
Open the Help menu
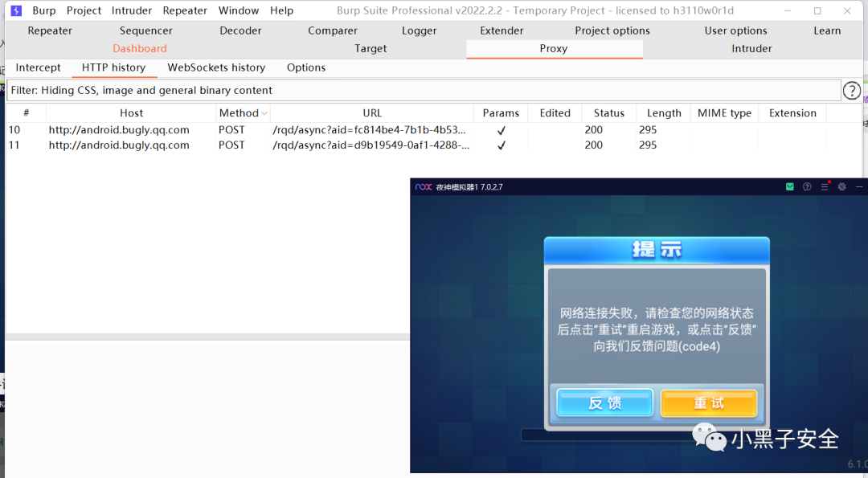(x=282, y=10)
